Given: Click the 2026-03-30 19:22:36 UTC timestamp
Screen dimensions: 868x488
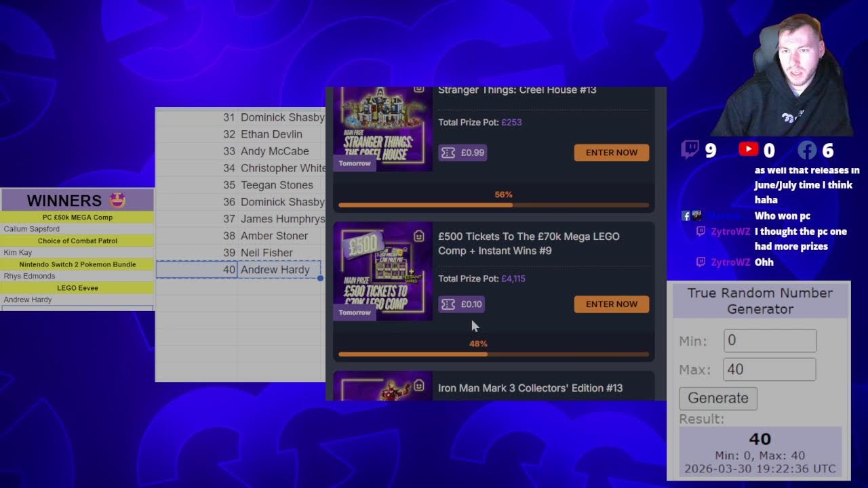Looking at the screenshot, I should tap(760, 469).
